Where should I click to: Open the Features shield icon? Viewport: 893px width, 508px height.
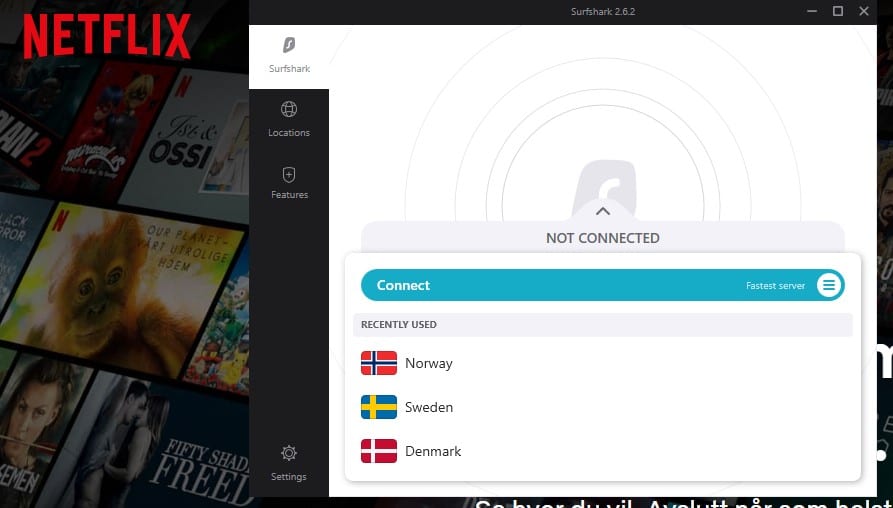(289, 175)
